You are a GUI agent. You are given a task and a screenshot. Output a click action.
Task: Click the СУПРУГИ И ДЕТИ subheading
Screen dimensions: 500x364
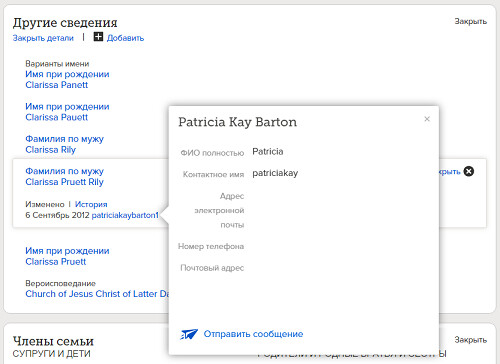click(x=52, y=354)
